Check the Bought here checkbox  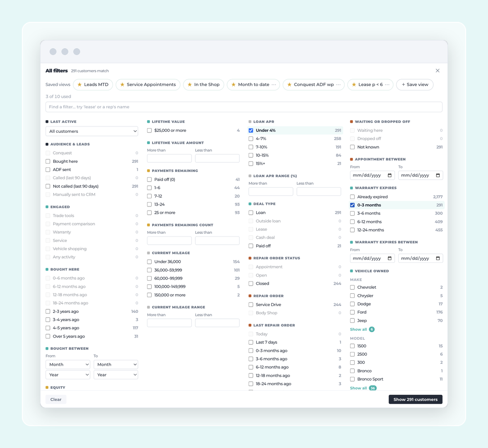click(x=48, y=161)
